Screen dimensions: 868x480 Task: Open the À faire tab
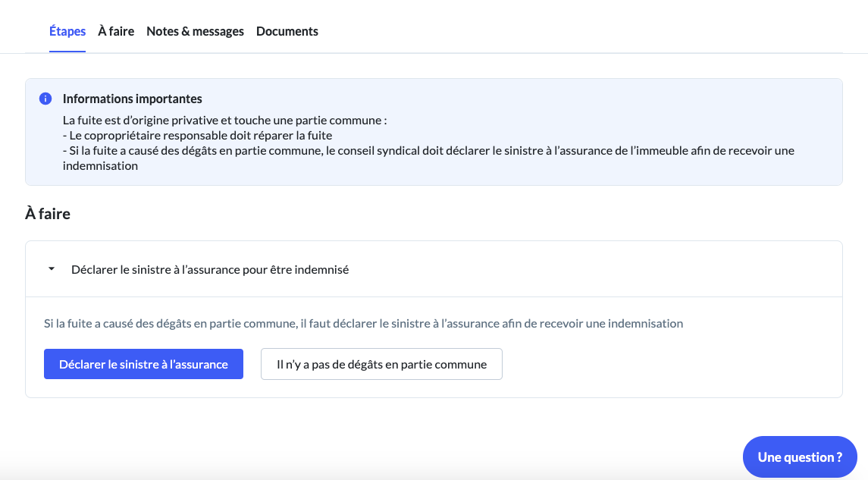[x=116, y=32]
